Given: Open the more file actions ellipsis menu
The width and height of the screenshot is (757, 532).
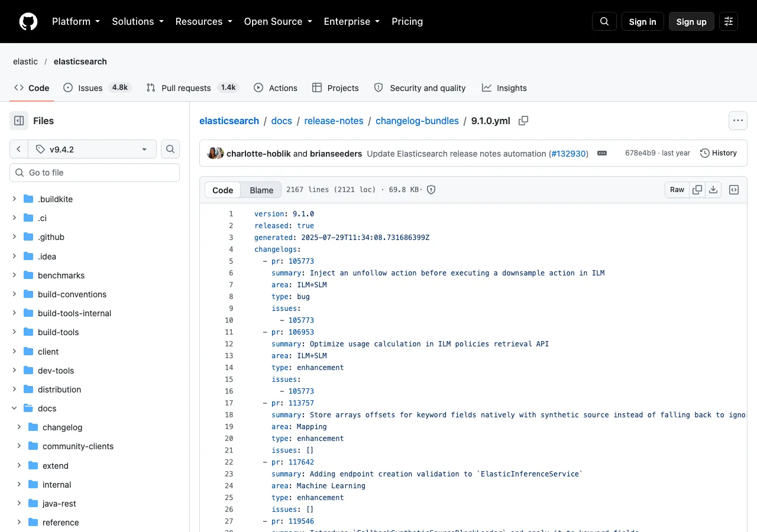Looking at the screenshot, I should point(738,121).
